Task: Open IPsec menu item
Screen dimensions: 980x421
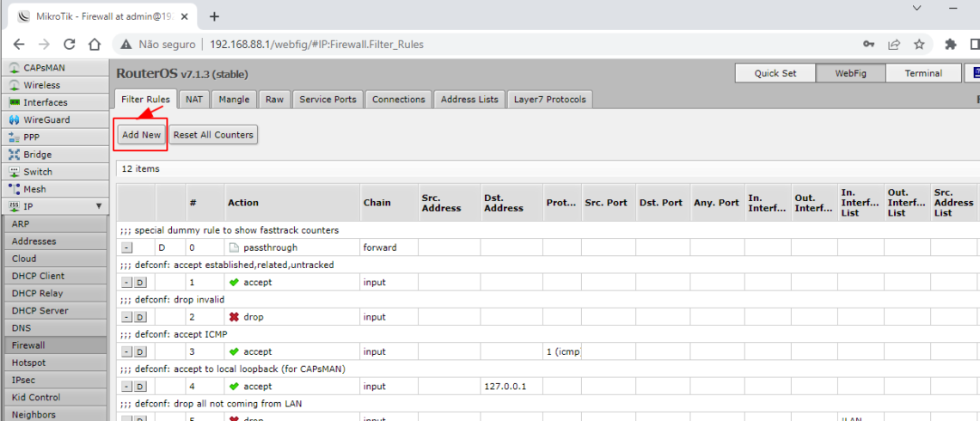Action: pyautogui.click(x=55, y=380)
